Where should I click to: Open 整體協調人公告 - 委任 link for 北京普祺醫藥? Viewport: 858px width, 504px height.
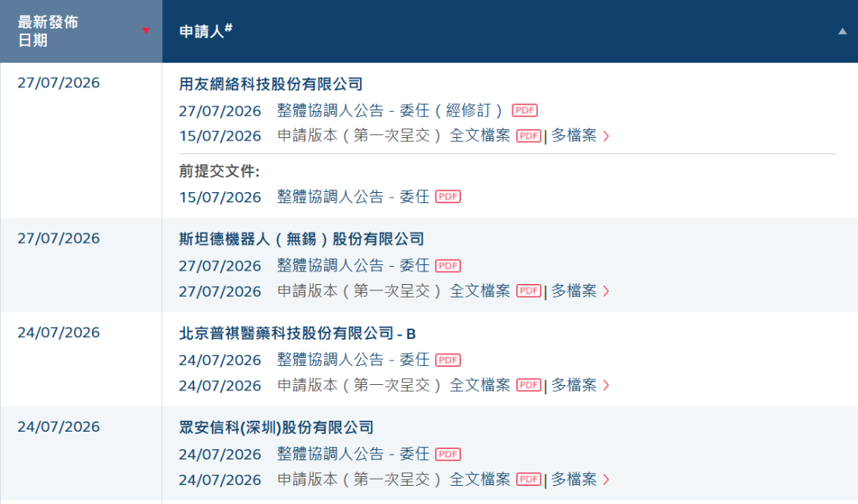click(x=353, y=360)
